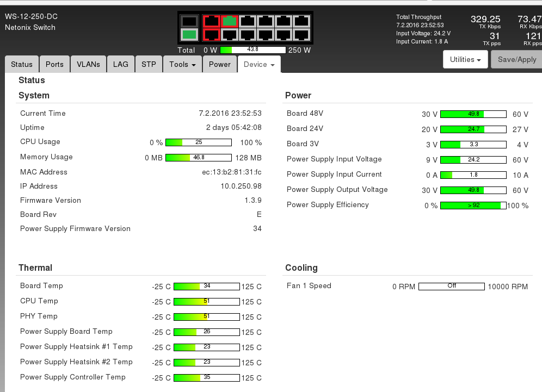Click the bottom-row red-bordered Ethernet port
Viewport: 542px width, 392px height.
click(211, 35)
